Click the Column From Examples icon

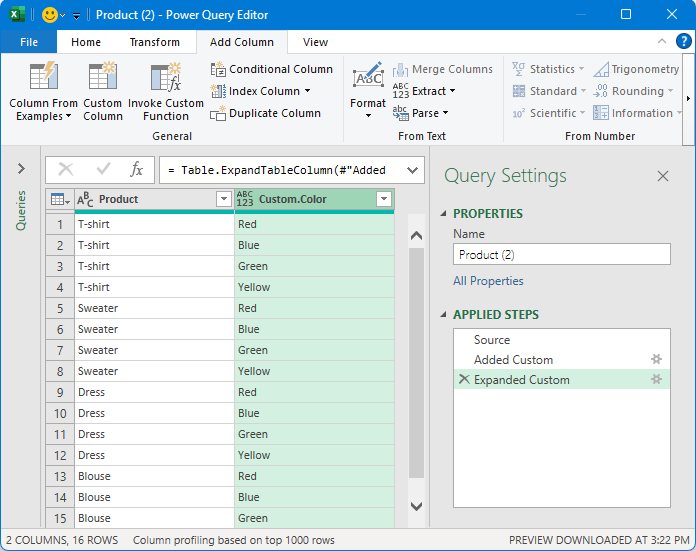tap(43, 78)
